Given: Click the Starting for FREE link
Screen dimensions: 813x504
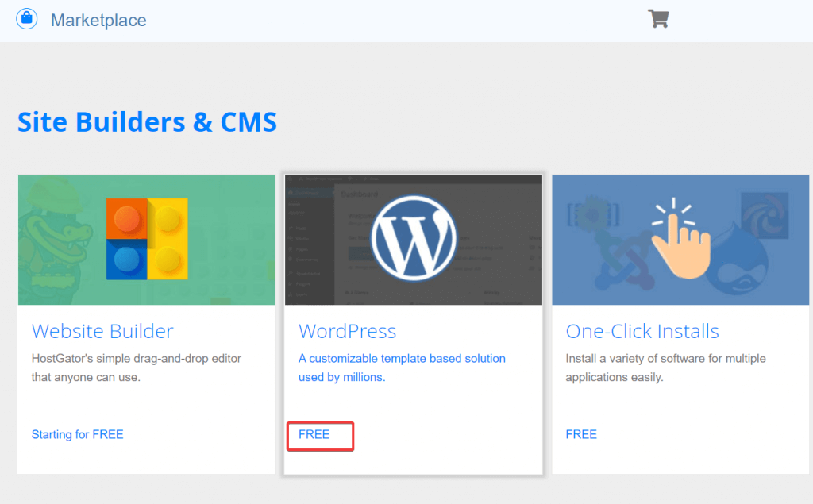Looking at the screenshot, I should coord(77,434).
